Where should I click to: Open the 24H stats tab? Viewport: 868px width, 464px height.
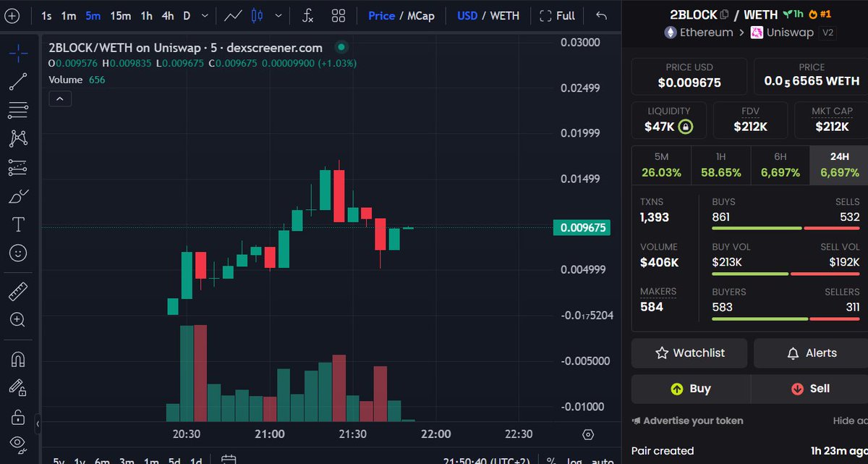tap(838, 165)
